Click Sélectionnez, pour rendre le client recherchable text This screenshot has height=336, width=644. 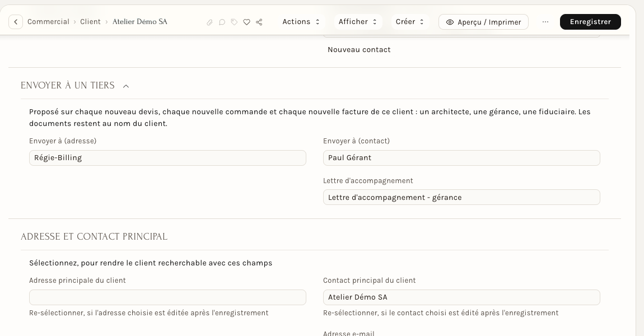tap(151, 263)
